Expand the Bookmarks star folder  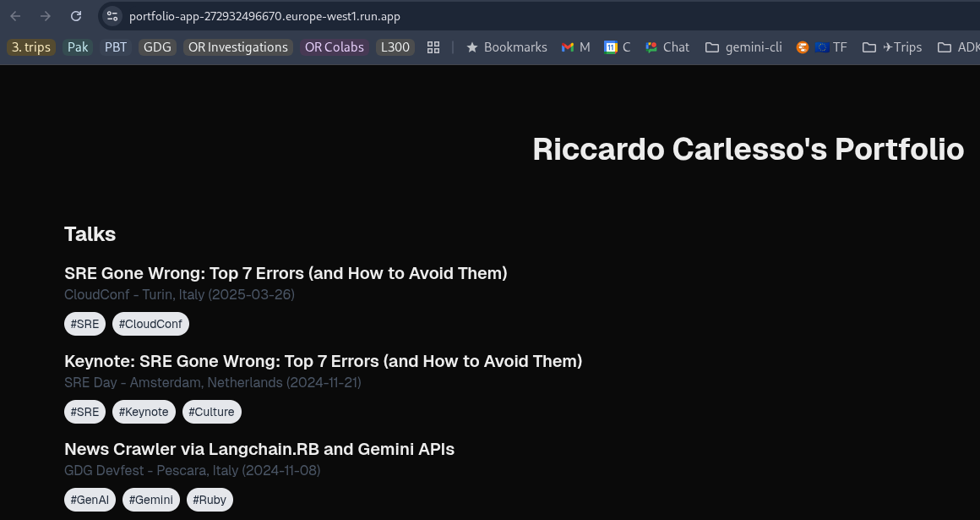coord(507,47)
